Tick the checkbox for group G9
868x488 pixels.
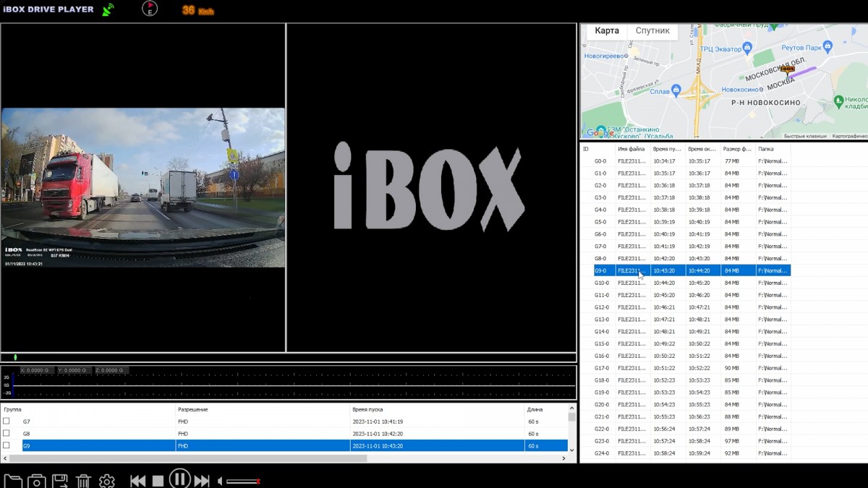pyautogui.click(x=7, y=445)
